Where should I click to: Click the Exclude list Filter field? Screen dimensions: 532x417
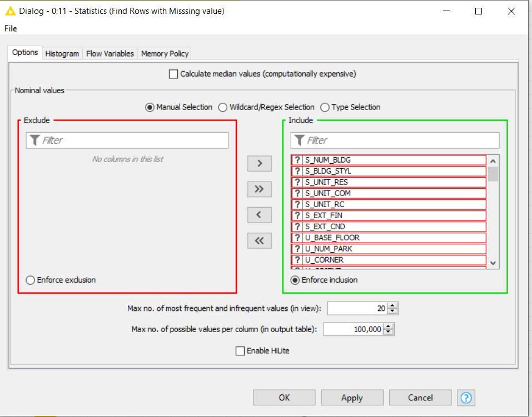pyautogui.click(x=127, y=140)
